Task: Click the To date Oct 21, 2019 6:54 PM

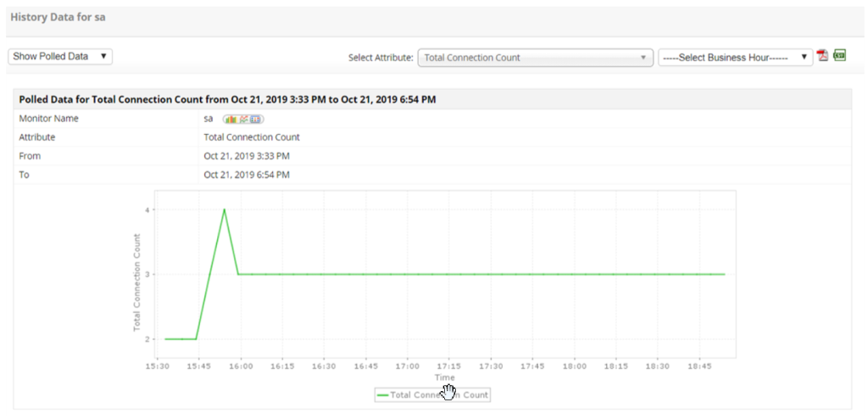Action: pyautogui.click(x=247, y=175)
